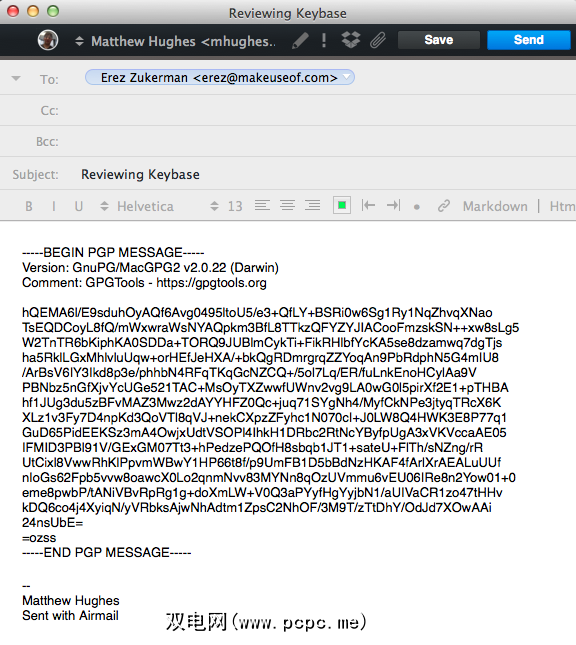Toggle bold formatting
This screenshot has height=645, width=576.
point(29,206)
